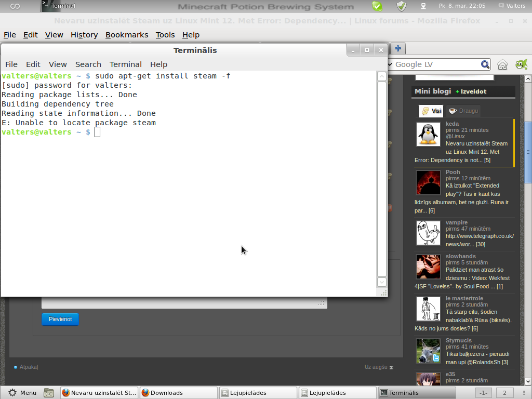
Task: Open the Firefox History menu
Action: pos(84,35)
